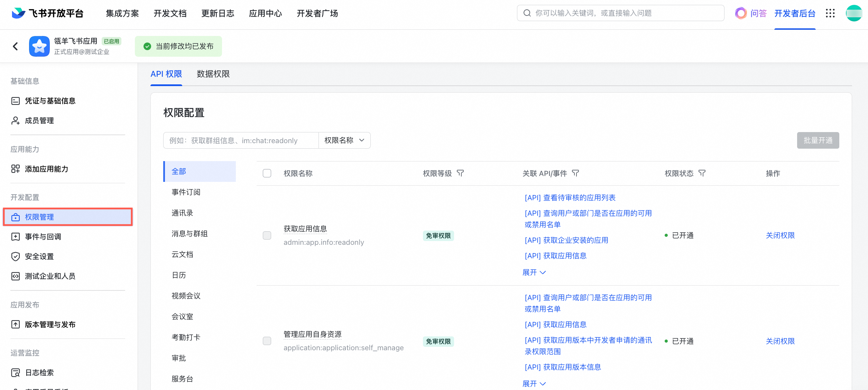The width and height of the screenshot is (868, 390).
Task: Open the 权限名称 search type dropdown
Action: coord(344,140)
